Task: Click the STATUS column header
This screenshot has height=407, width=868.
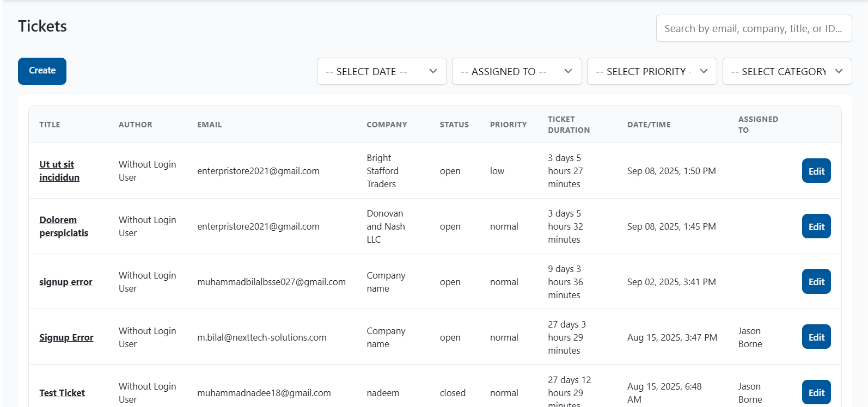Action: pyautogui.click(x=454, y=125)
